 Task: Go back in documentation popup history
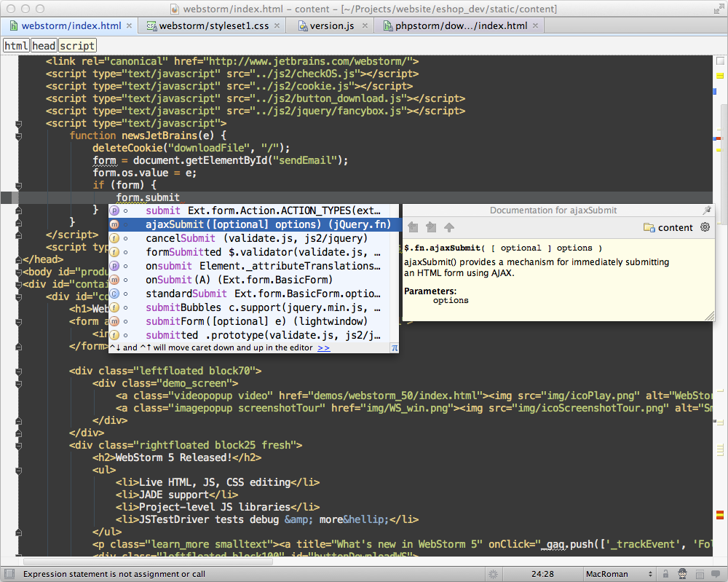[413, 227]
